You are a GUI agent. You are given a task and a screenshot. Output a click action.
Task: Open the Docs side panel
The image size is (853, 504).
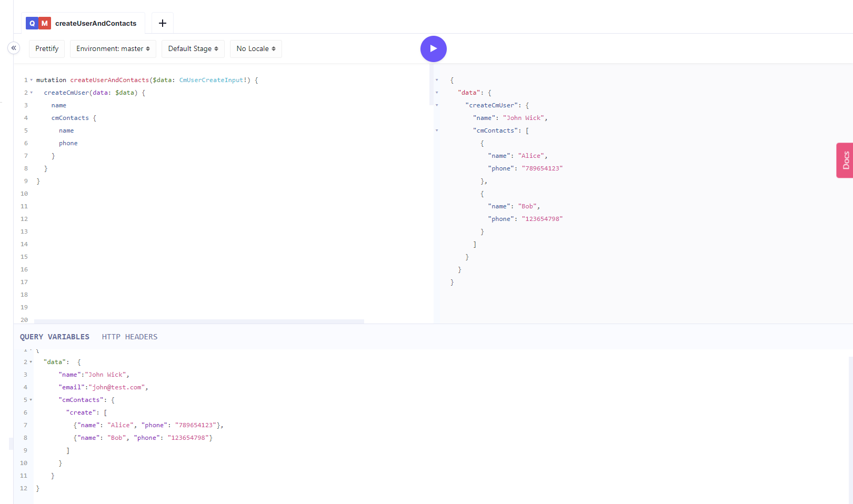pyautogui.click(x=845, y=160)
